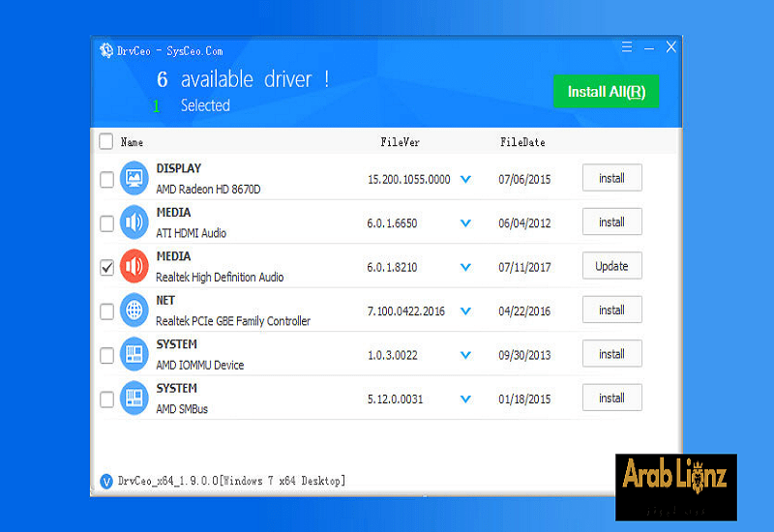Click the '1 Selected' count text
This screenshot has width=774, height=532.
(192, 105)
